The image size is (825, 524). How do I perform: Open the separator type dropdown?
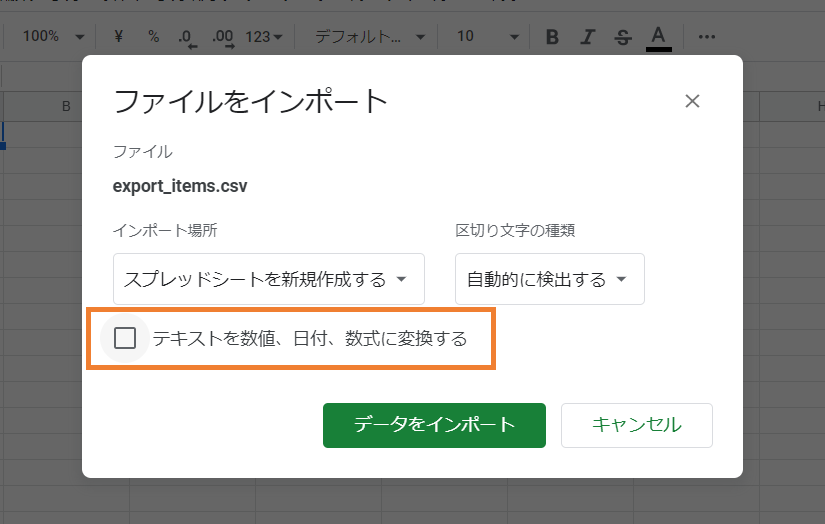[x=549, y=279]
